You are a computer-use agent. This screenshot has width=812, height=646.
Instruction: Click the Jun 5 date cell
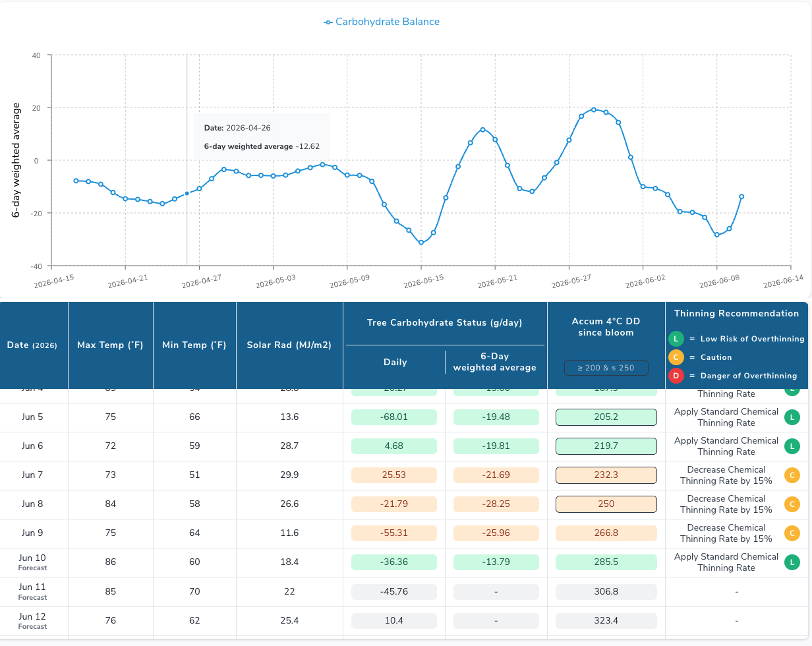click(x=32, y=417)
